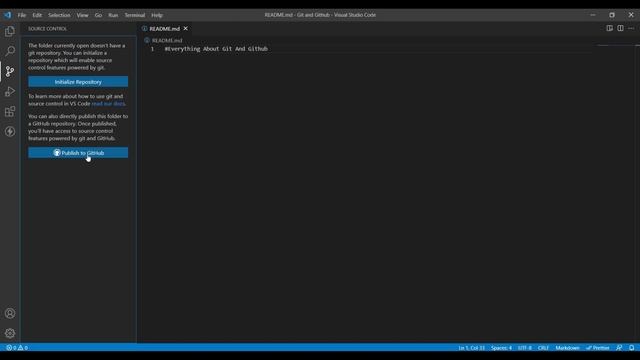The height and width of the screenshot is (360, 640).
Task: Click the 'Ln 1, Col 31' cursor position
Action: tap(471, 348)
